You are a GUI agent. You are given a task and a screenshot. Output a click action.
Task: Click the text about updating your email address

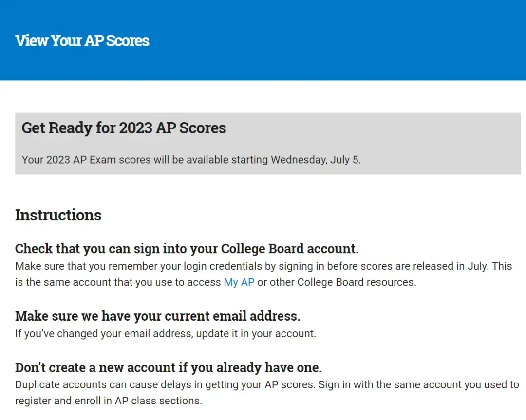166,334
